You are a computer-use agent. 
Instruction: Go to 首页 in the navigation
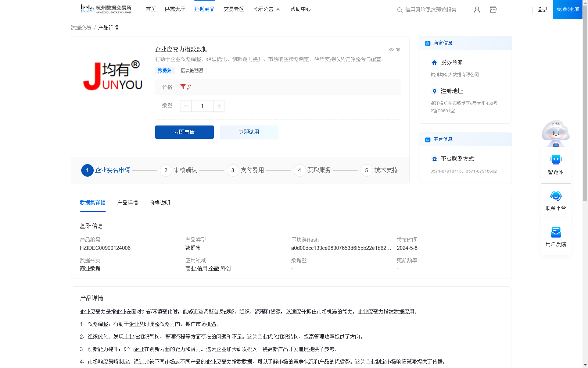(151, 9)
